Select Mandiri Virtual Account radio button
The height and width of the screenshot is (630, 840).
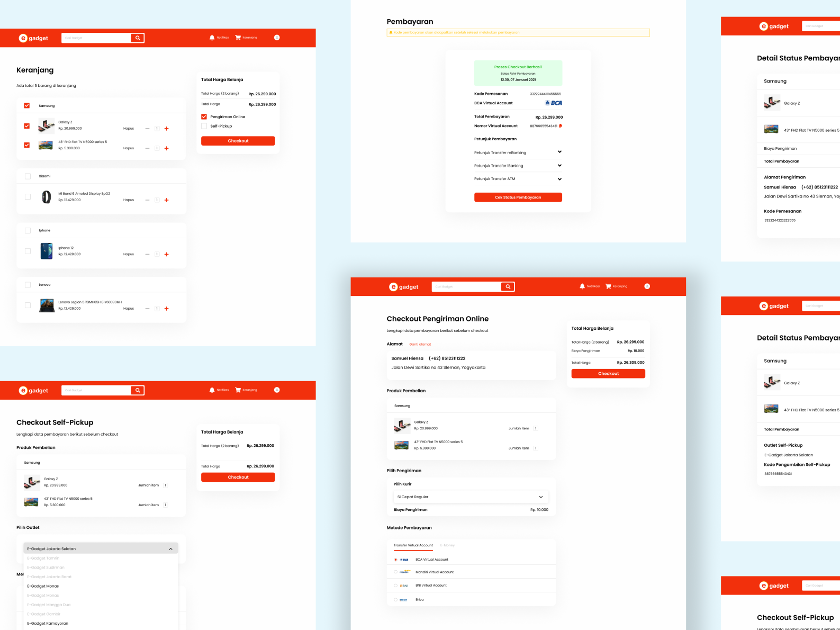tap(395, 572)
